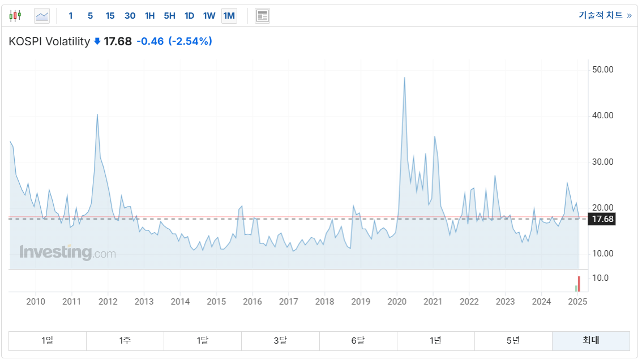Image resolution: width=642 pixels, height=364 pixels.
Task: Select the 3달 range tab
Action: click(x=280, y=341)
